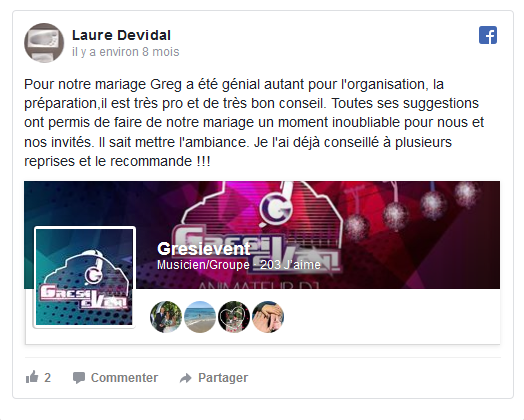Viewport: 524px width, 420px height.
Task: Click the Facebook logo icon
Action: (x=488, y=35)
